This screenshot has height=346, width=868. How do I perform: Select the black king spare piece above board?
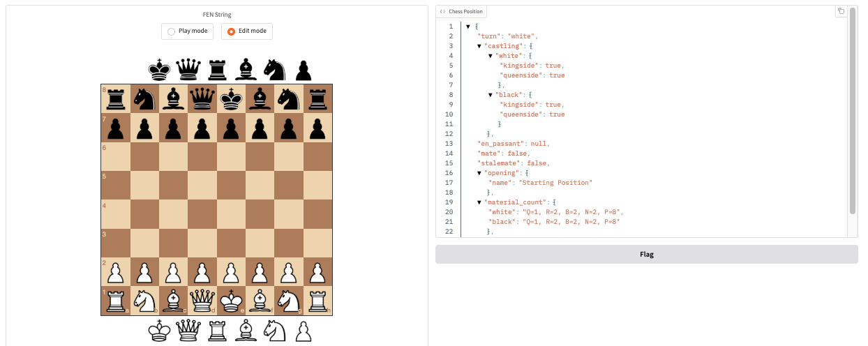[x=160, y=70]
